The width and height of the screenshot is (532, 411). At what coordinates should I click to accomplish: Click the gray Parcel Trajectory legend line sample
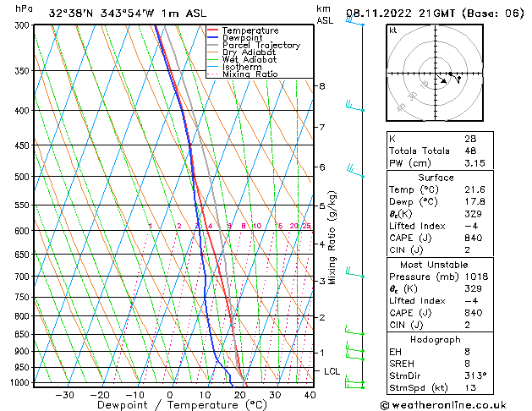(x=212, y=45)
